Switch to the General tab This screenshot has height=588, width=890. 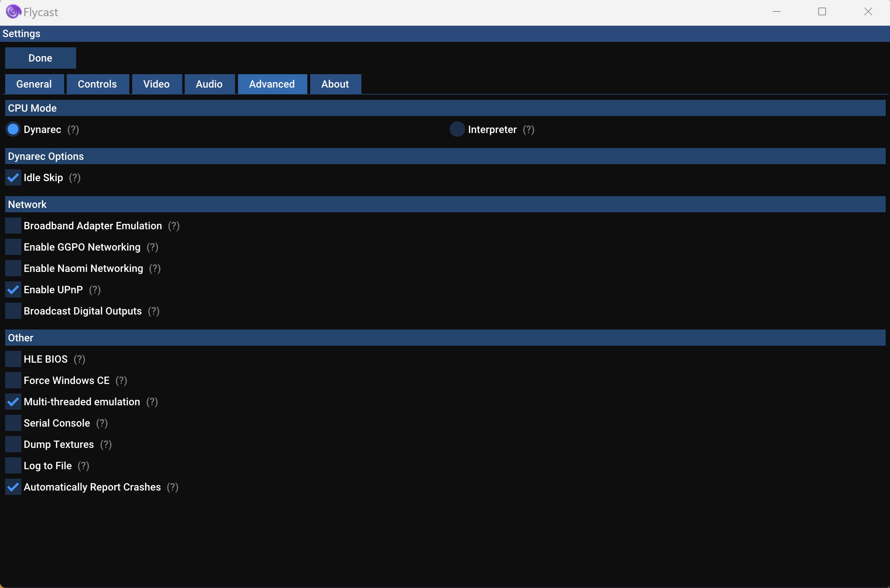[34, 84]
